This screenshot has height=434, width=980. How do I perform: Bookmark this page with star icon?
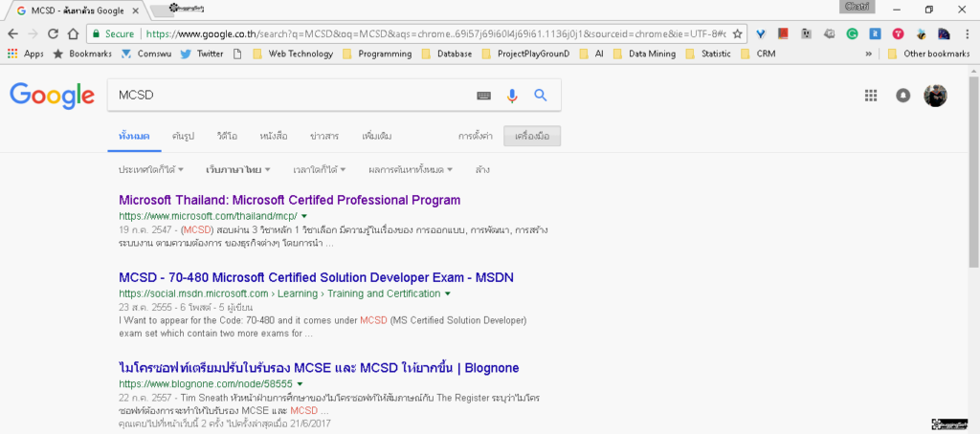738,34
